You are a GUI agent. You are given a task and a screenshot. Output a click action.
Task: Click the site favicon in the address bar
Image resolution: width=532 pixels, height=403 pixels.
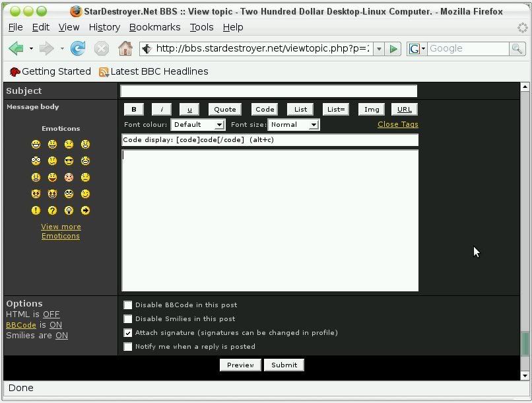147,48
